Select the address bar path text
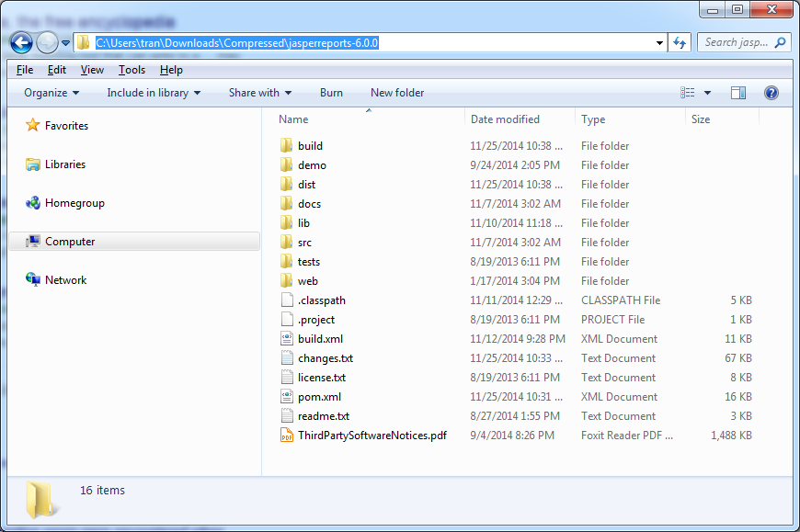The image size is (800, 532). point(236,43)
